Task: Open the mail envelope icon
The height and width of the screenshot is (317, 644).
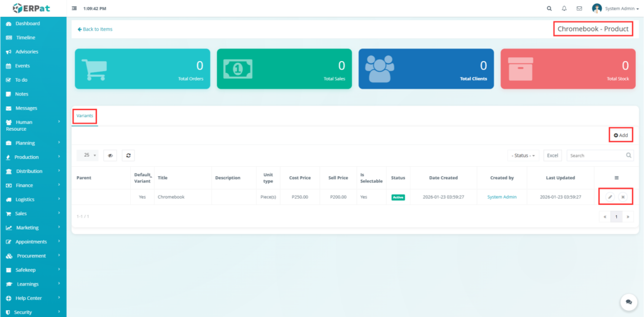Action: coord(579,9)
